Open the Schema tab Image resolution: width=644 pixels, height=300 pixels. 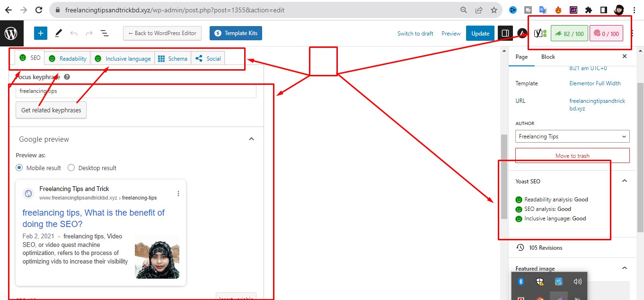point(173,58)
